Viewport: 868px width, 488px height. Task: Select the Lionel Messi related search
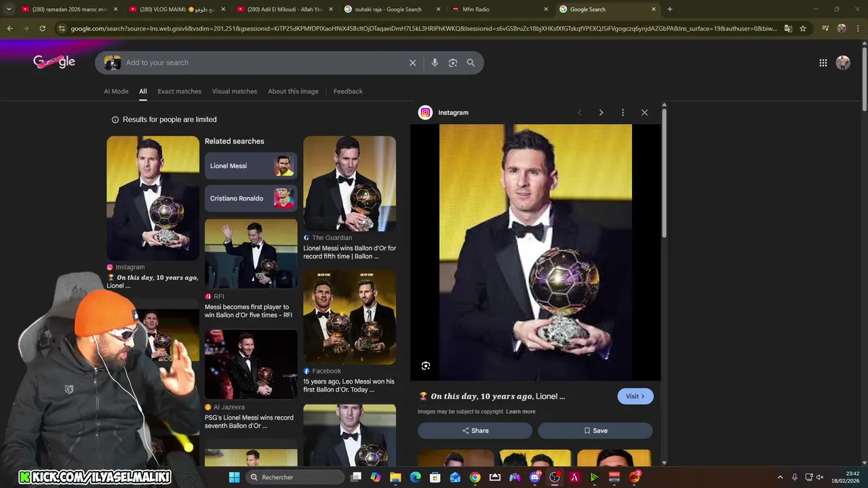(251, 166)
